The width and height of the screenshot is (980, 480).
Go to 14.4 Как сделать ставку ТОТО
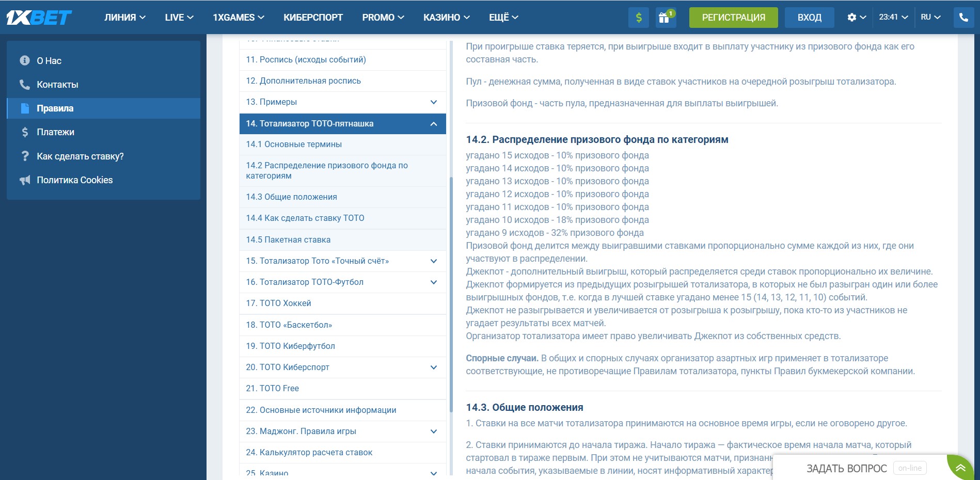343,218
